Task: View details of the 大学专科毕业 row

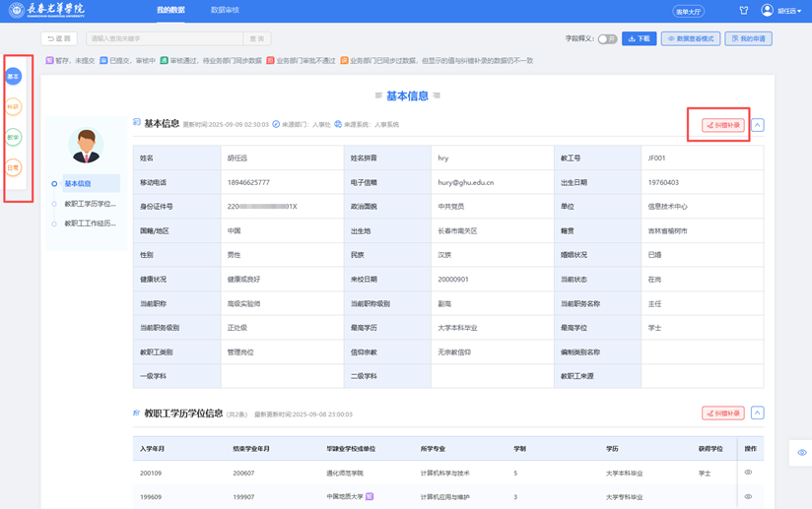Action: click(748, 497)
